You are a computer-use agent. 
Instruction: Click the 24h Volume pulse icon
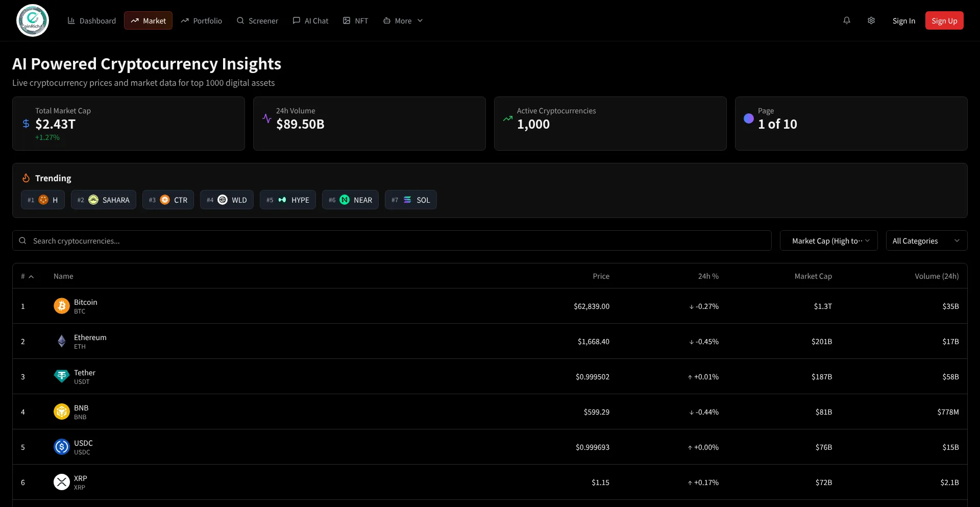coord(267,118)
